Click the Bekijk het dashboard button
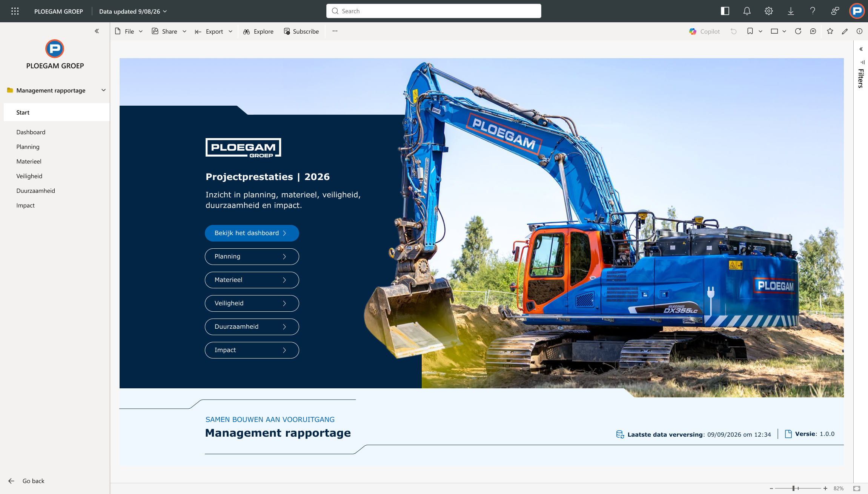This screenshot has height=494, width=868. (252, 233)
